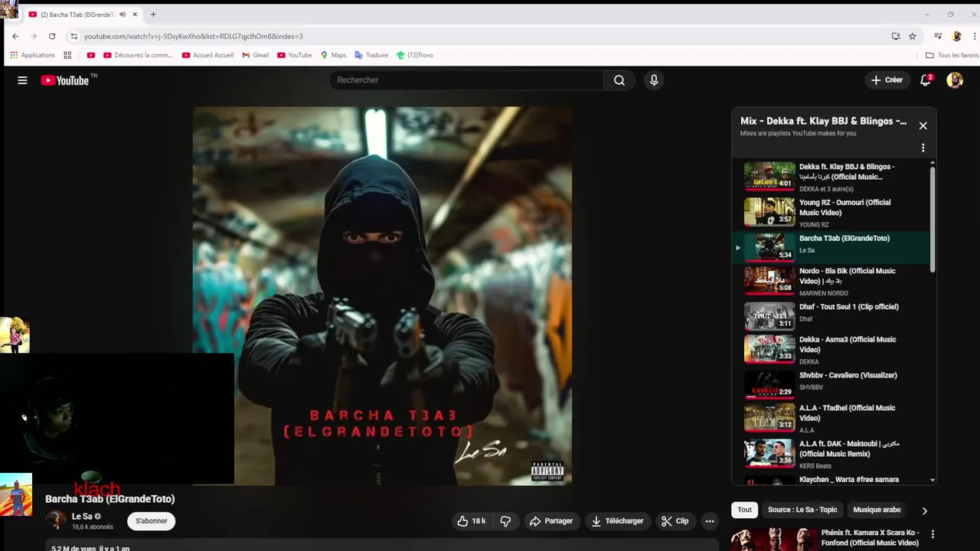This screenshot has height=551, width=980.
Task: Expand Tous les favoris folder
Action: click(952, 55)
